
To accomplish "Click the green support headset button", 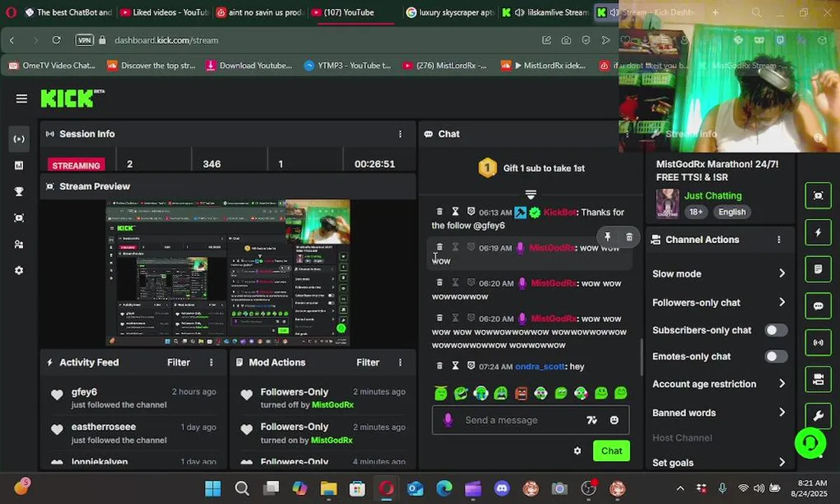I will 811,442.
